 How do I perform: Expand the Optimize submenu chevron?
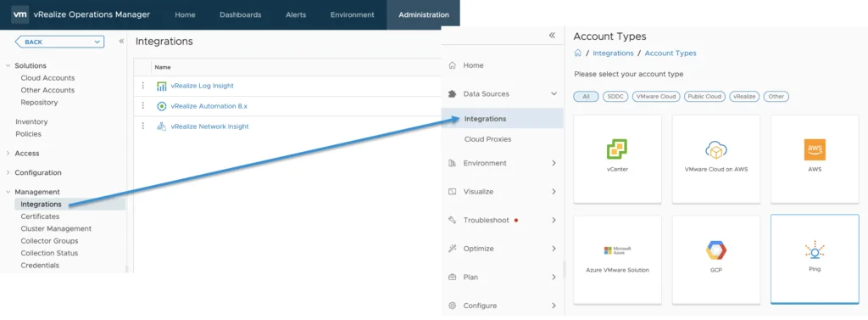pos(554,249)
